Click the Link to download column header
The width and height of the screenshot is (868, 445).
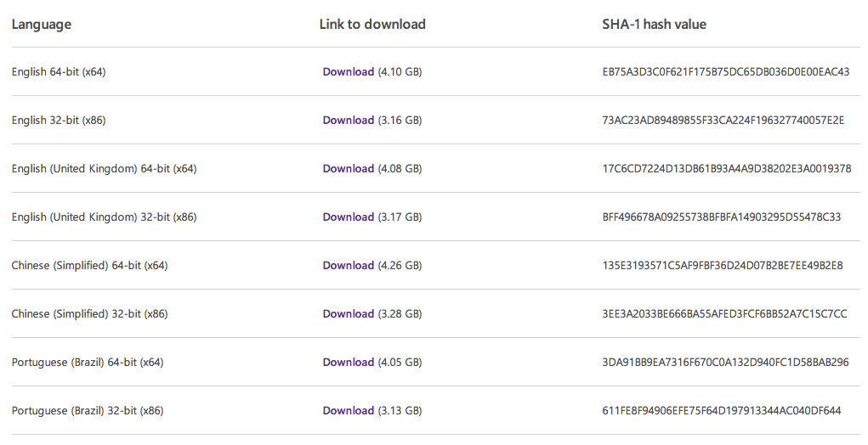pyautogui.click(x=372, y=25)
